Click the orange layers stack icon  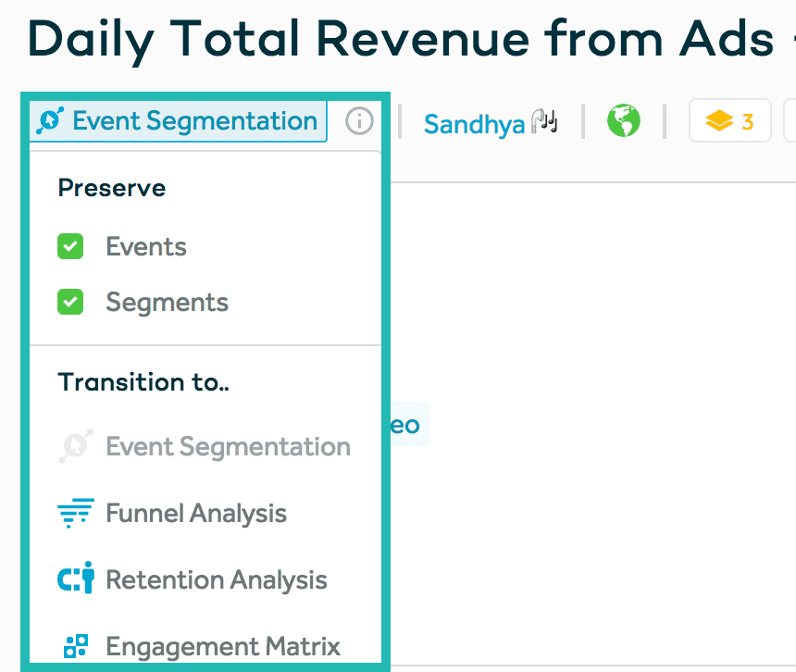[719, 121]
